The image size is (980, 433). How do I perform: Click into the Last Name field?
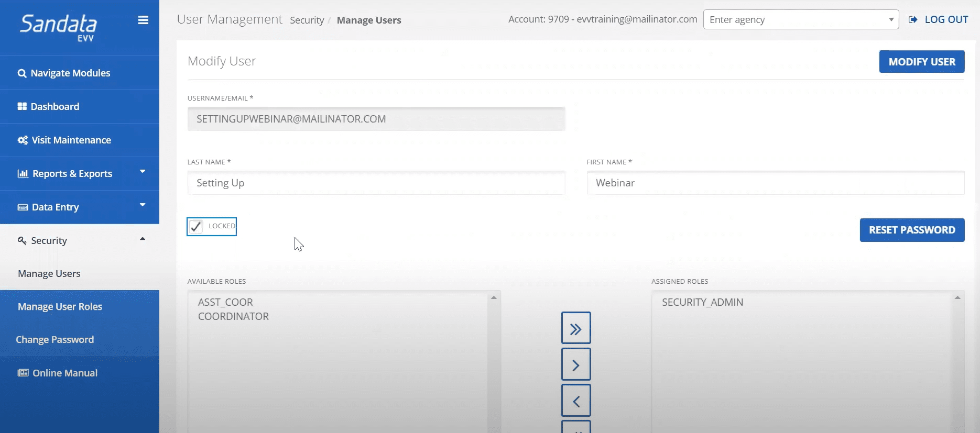click(x=376, y=183)
